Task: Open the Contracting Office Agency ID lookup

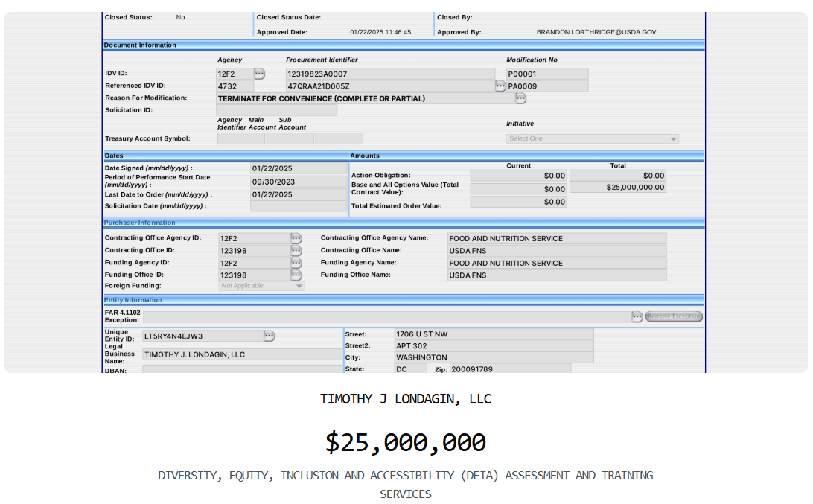Action: click(297, 238)
